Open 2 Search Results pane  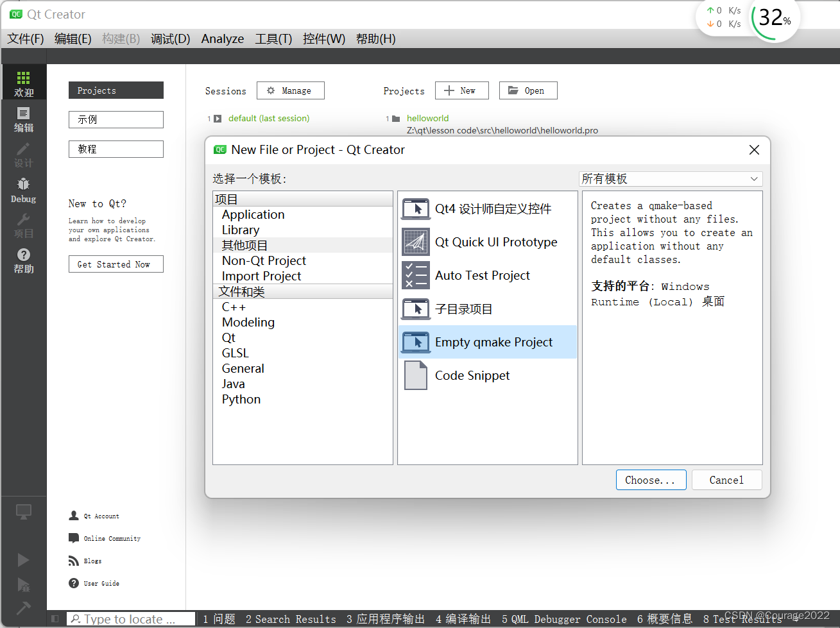tap(291, 619)
